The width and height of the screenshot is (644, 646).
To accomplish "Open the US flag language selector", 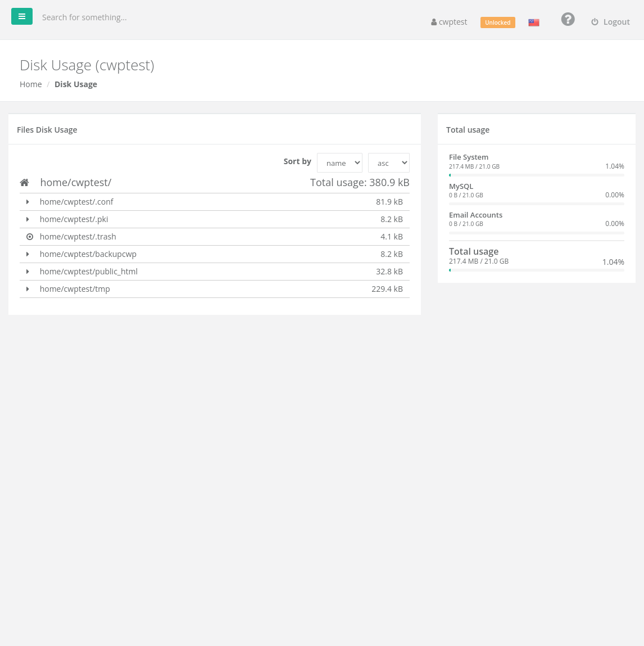I will click(534, 22).
